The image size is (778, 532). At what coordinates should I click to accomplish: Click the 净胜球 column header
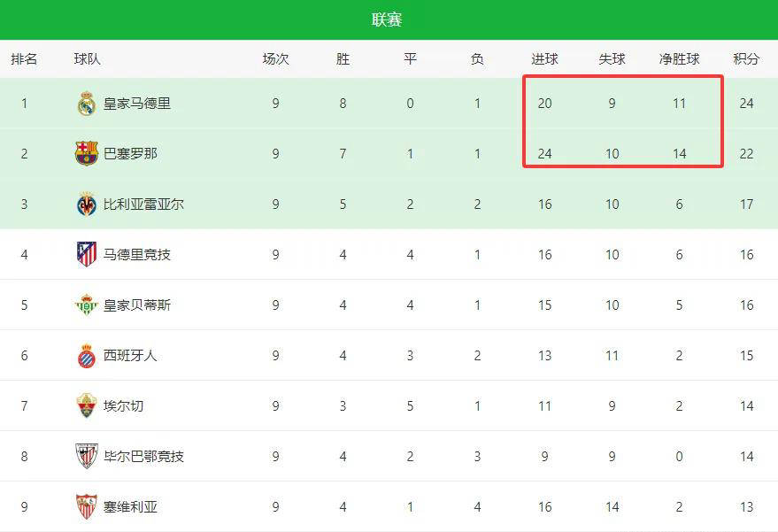click(x=679, y=59)
